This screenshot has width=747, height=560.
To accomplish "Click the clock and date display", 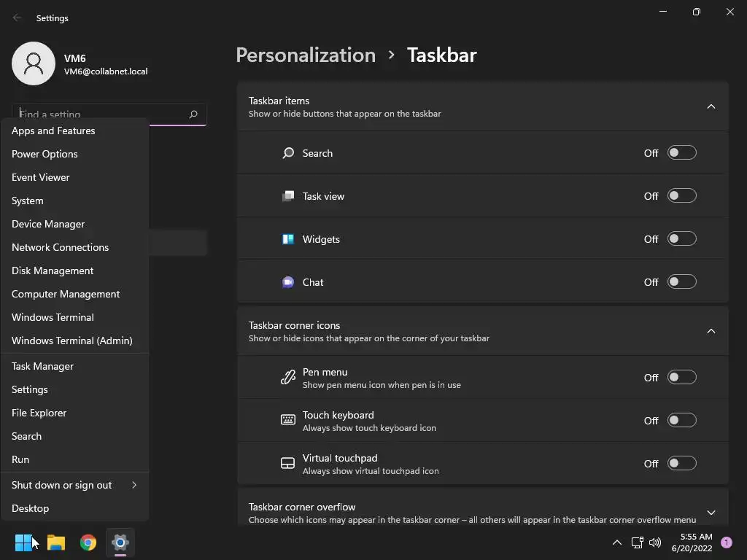I will (x=696, y=542).
